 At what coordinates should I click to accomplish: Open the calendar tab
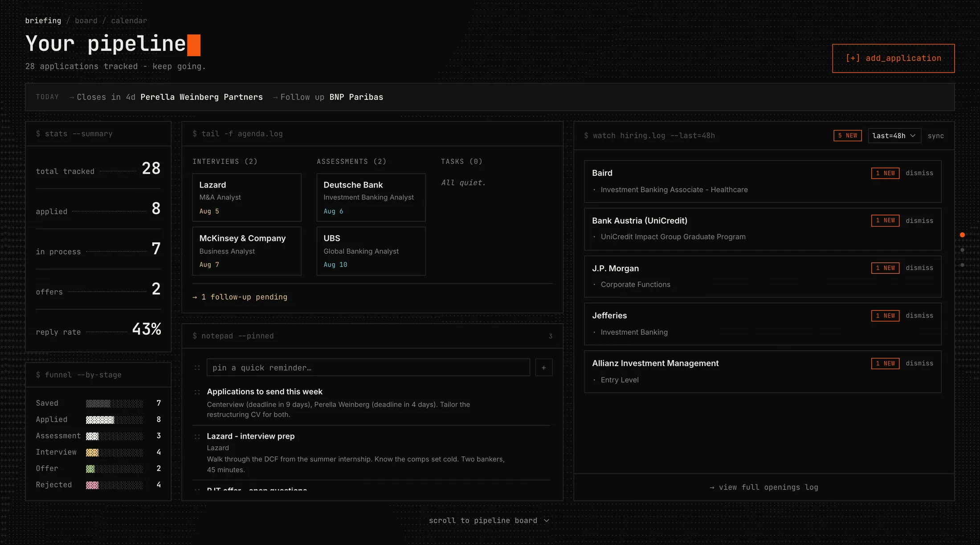click(x=129, y=20)
